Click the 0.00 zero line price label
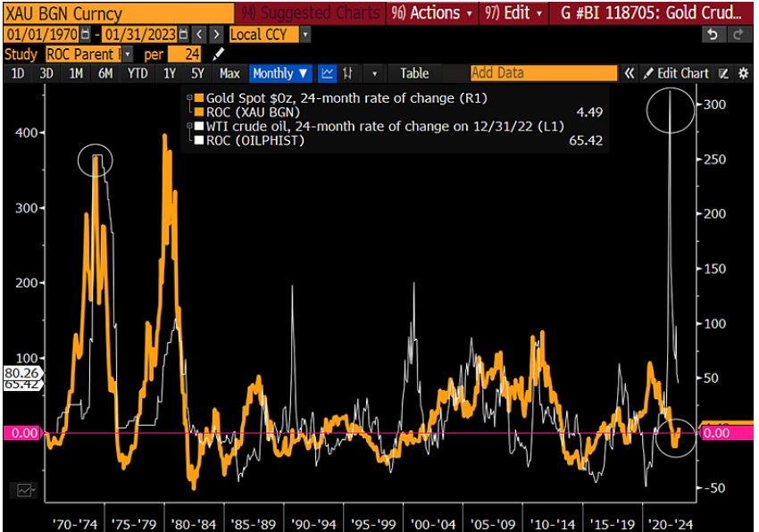 click(x=23, y=434)
